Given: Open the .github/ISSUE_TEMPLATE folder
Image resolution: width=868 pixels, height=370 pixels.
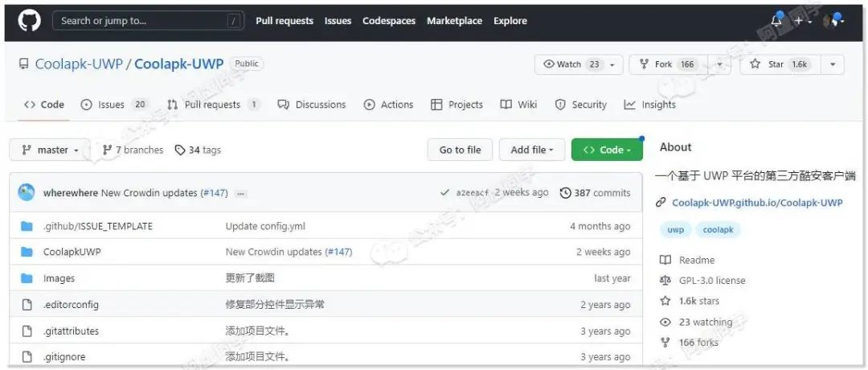Looking at the screenshot, I should tap(98, 227).
